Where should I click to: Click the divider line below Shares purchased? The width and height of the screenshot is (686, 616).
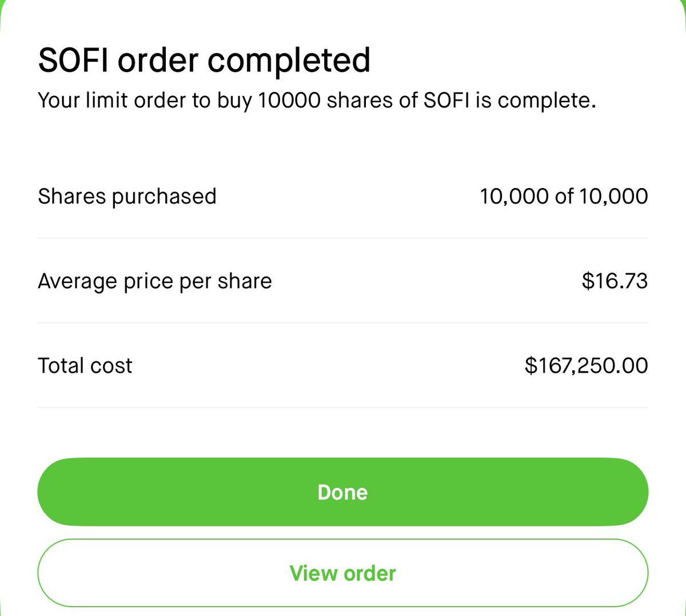coord(343,238)
